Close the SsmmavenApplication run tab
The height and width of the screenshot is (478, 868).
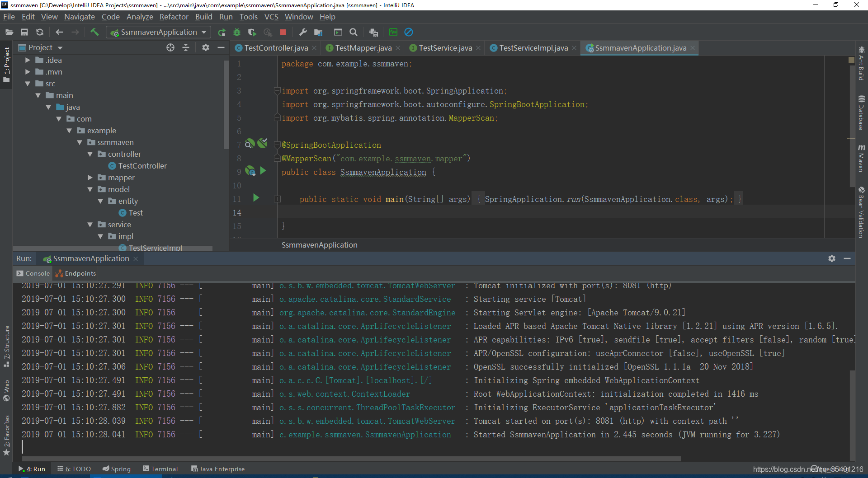136,258
